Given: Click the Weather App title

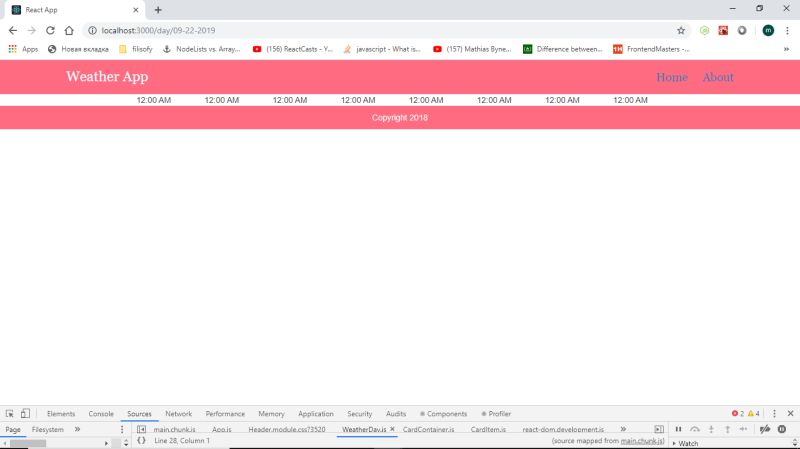Looking at the screenshot, I should pyautogui.click(x=107, y=77).
